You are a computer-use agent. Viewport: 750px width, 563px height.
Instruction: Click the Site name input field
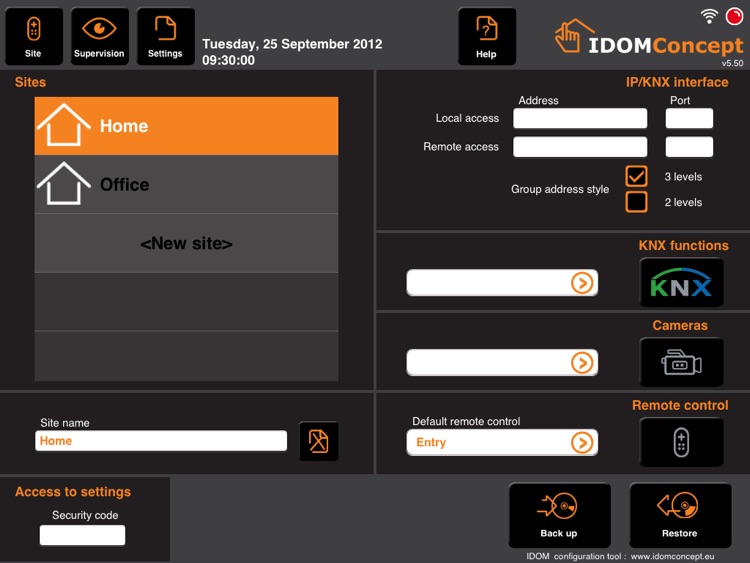[161, 441]
